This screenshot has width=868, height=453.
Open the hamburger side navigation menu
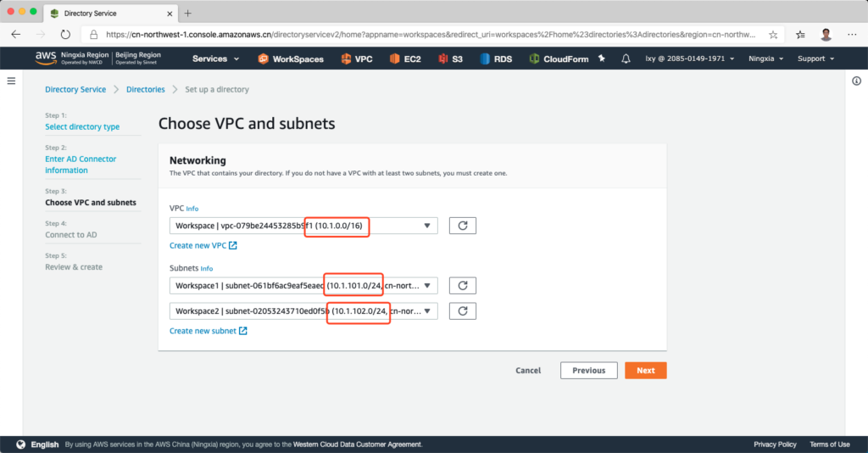click(x=11, y=81)
